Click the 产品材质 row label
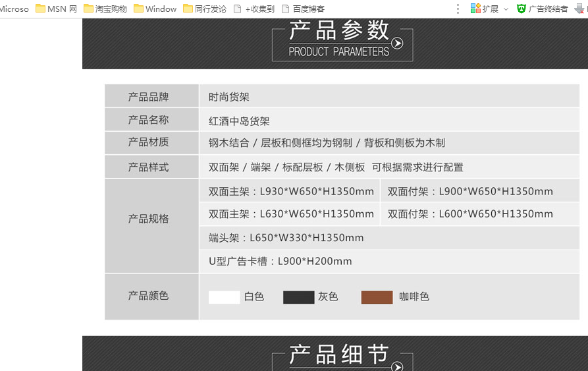 (149, 142)
